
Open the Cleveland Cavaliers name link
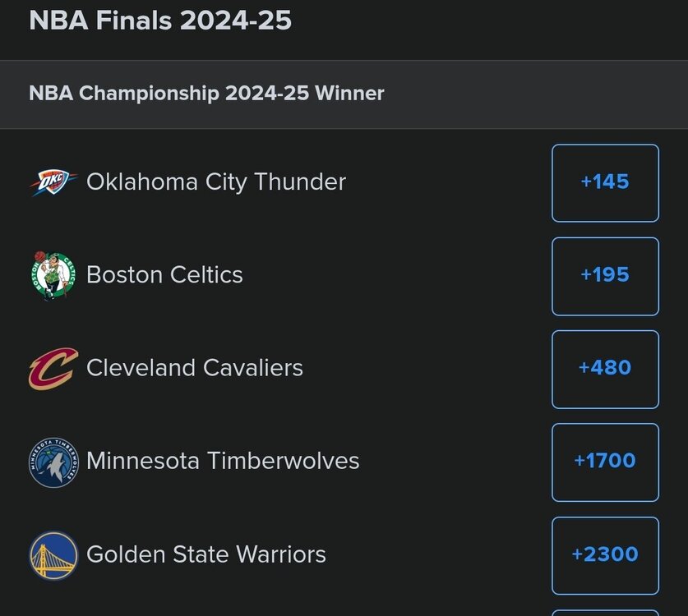(x=195, y=368)
